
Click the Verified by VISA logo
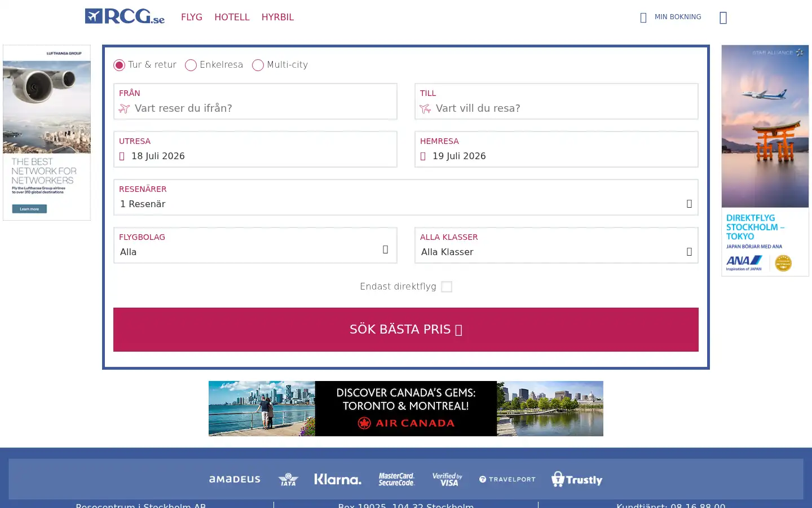(x=447, y=479)
